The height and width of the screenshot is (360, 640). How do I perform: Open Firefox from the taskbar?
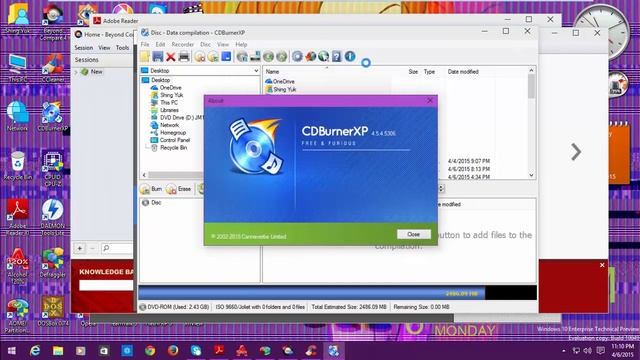pyautogui.click(x=173, y=351)
